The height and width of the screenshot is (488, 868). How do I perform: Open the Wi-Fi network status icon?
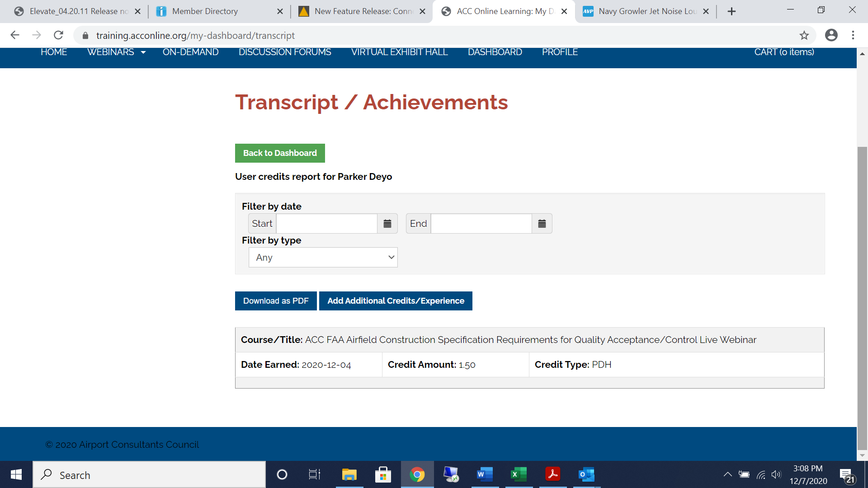(761, 474)
